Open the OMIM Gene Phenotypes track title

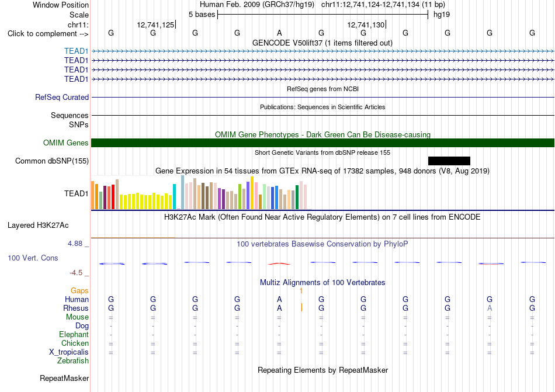coord(323,135)
